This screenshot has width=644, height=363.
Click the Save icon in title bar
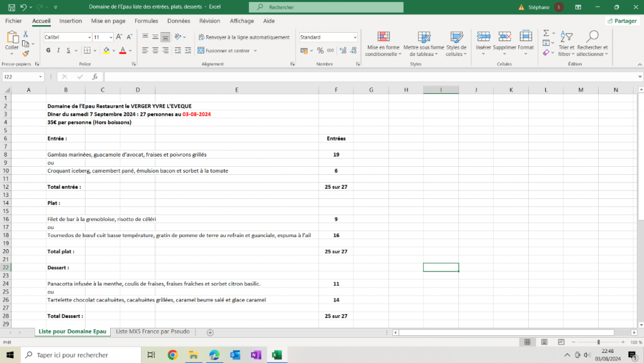pyautogui.click(x=11, y=7)
